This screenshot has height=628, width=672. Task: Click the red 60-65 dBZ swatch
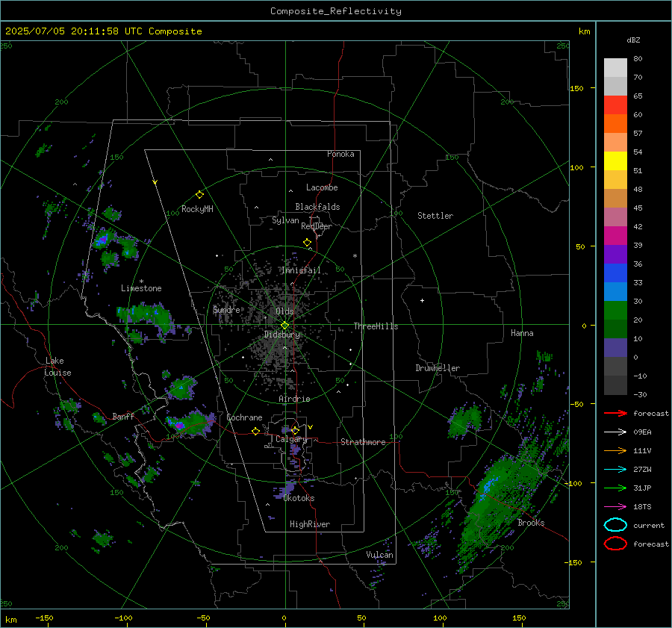point(615,105)
